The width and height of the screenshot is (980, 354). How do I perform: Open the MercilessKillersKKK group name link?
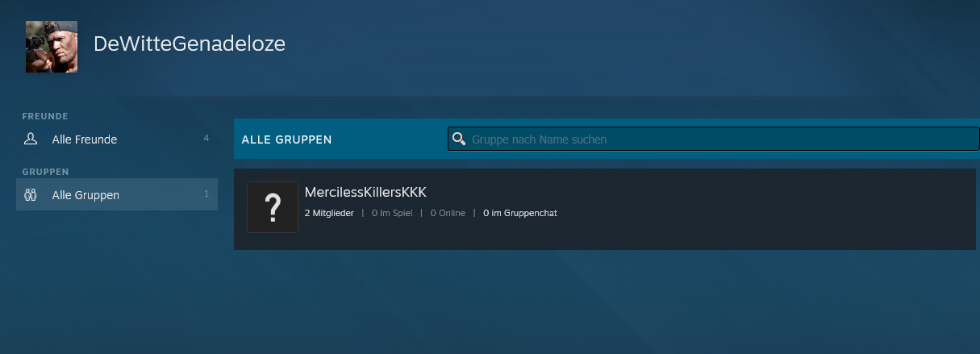point(365,192)
